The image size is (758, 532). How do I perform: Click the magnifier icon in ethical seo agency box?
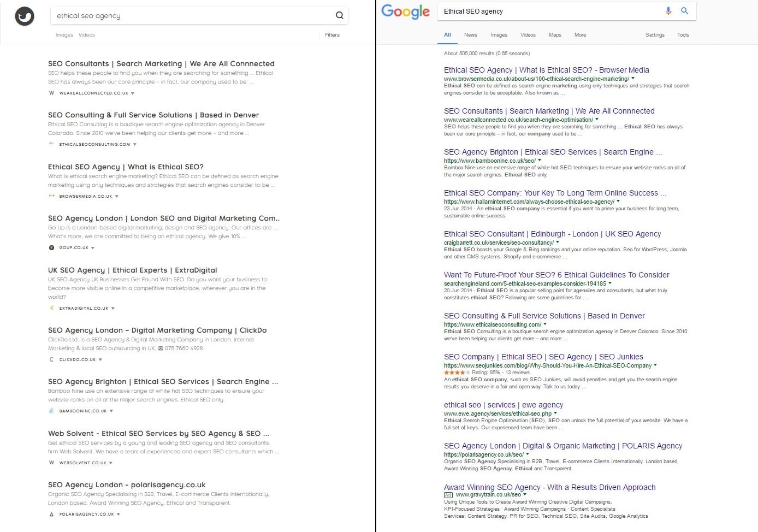(x=339, y=15)
